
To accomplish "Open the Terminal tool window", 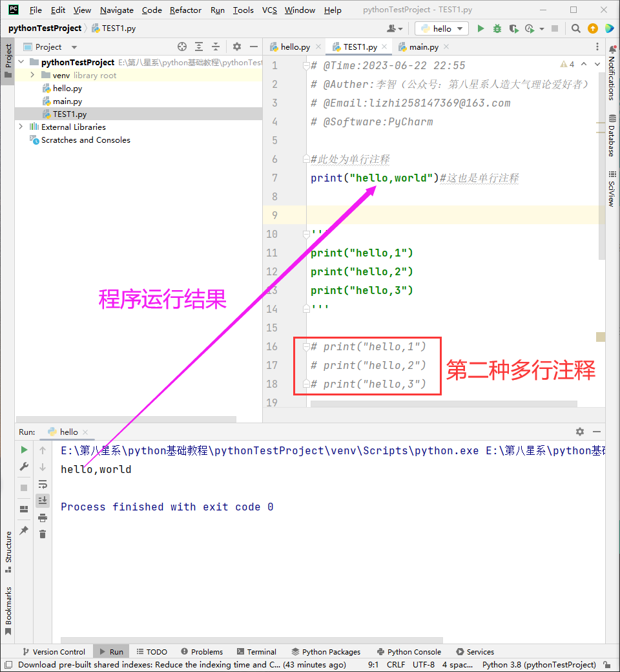I will [x=256, y=652].
